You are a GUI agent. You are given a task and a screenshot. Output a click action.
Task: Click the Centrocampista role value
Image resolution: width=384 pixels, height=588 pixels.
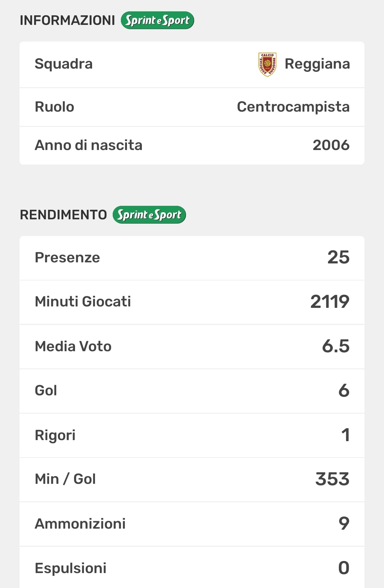point(293,107)
